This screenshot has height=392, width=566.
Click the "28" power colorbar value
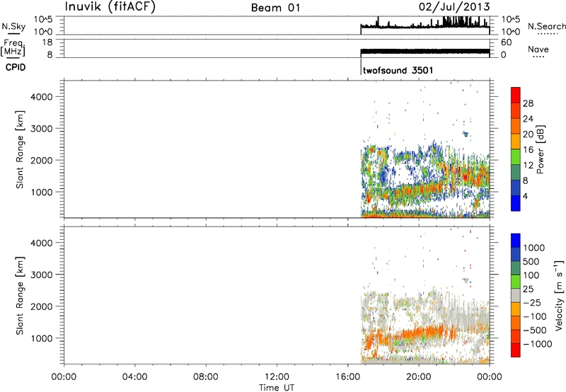click(x=528, y=103)
